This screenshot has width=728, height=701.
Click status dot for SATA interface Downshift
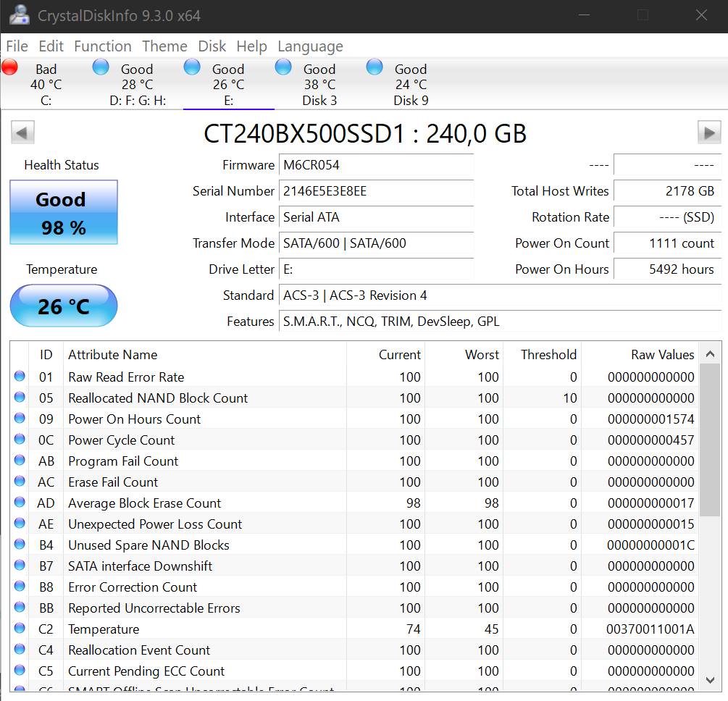tap(20, 565)
